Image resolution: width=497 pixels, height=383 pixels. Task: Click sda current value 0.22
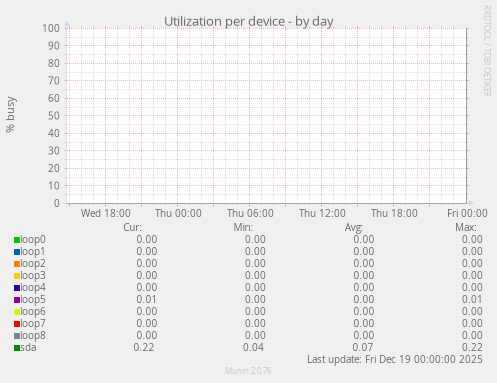(144, 348)
